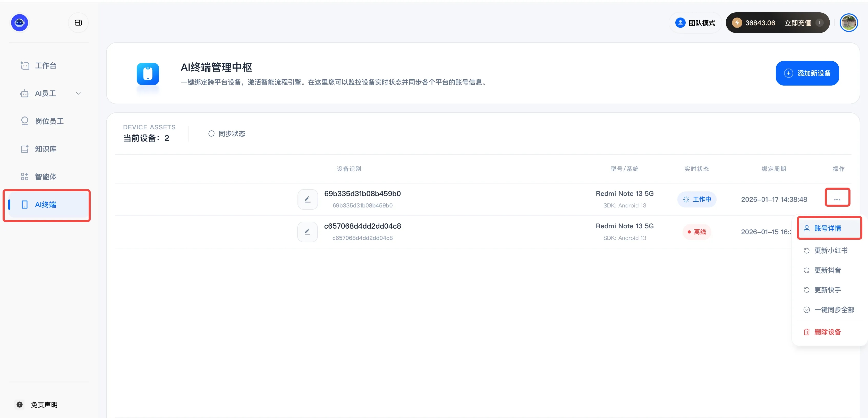Click 立即充值 recharge link
868x418 pixels.
pyautogui.click(x=798, y=23)
